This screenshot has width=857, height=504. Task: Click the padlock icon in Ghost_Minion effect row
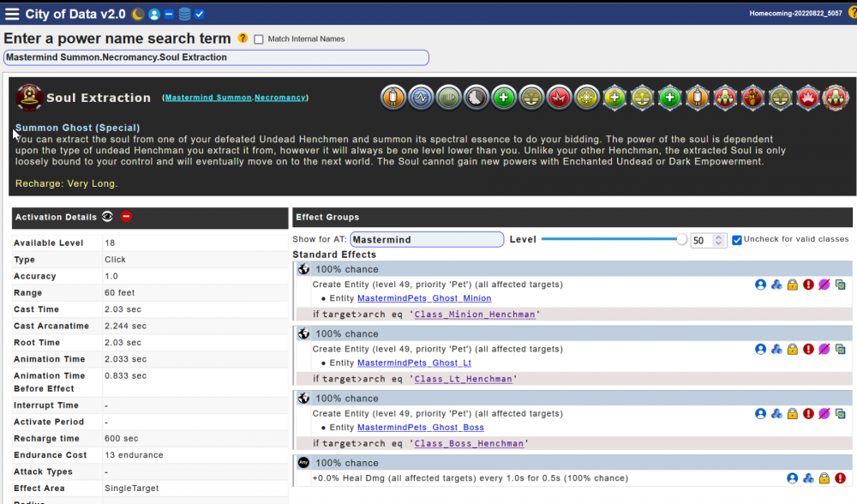click(x=793, y=285)
